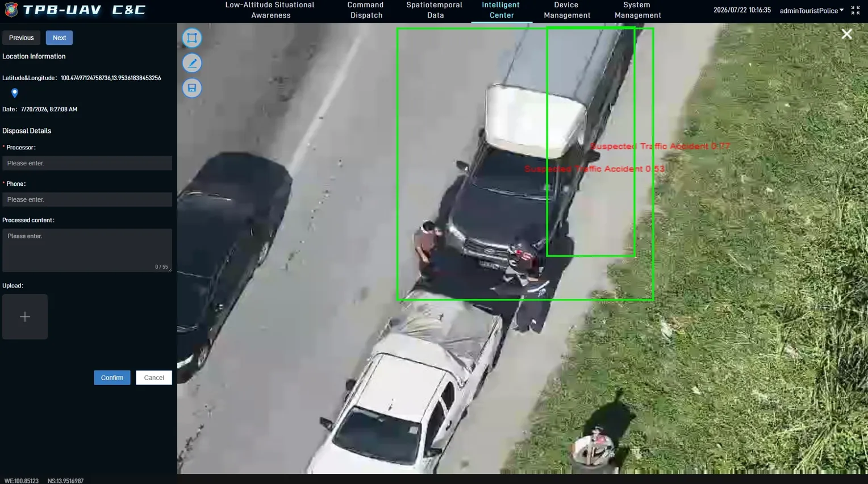
Task: Select the Intelligent Center tab
Action: (501, 10)
